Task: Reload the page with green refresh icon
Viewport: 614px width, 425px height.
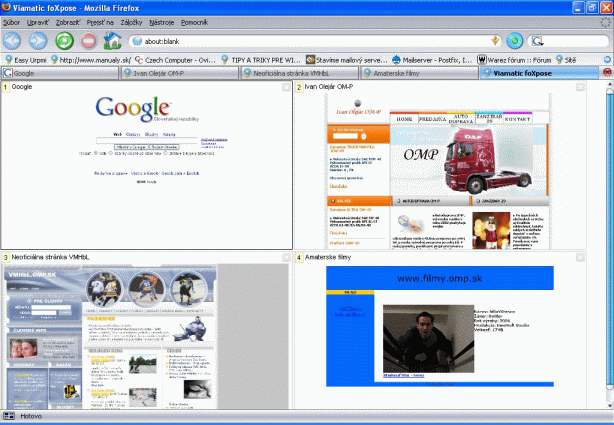Action: point(64,41)
